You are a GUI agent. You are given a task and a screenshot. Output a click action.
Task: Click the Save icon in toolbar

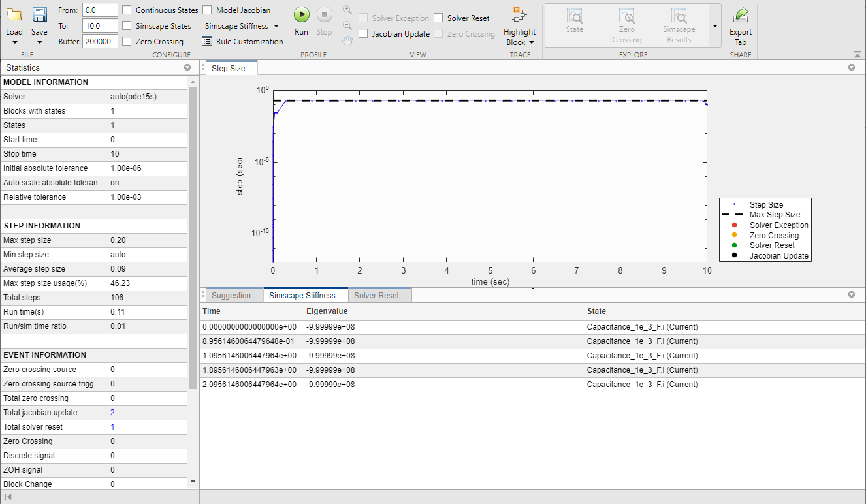[39, 15]
